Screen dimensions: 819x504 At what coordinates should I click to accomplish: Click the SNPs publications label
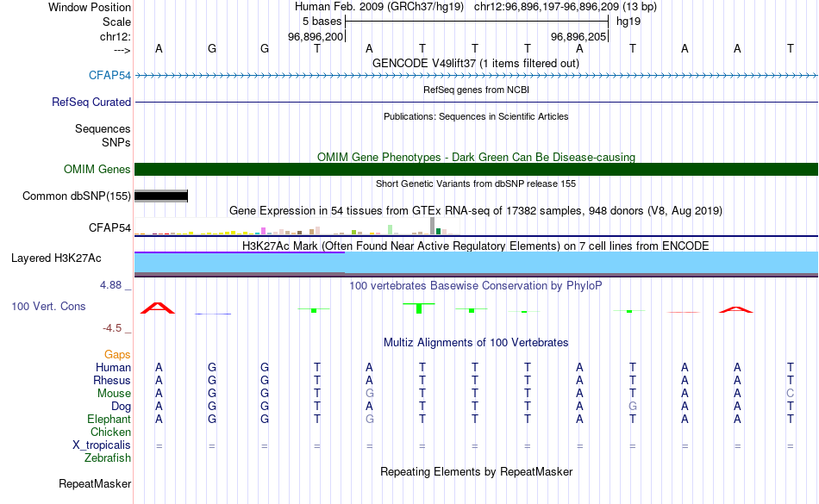coord(116,142)
